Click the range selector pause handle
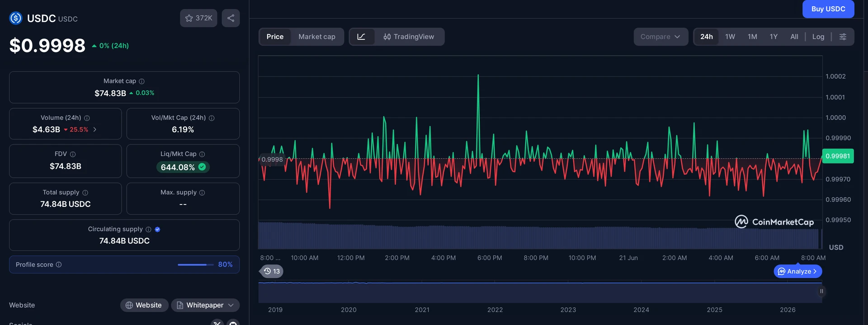868x325 pixels. 821,291
